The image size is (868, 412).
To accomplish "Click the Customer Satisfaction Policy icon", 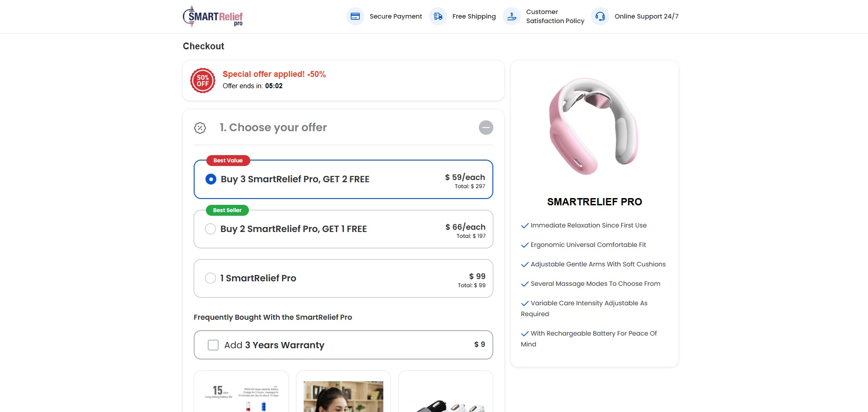I will [x=512, y=17].
